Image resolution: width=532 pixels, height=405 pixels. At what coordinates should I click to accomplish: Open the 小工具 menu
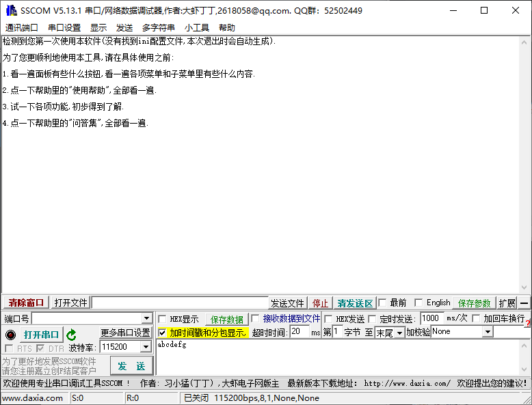coord(197,27)
